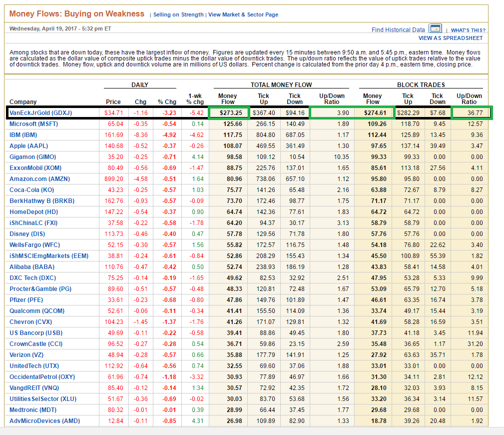This screenshot has width=504, height=435.
Task: Select Amazon.com tick down value 657.10
Action: point(295,179)
